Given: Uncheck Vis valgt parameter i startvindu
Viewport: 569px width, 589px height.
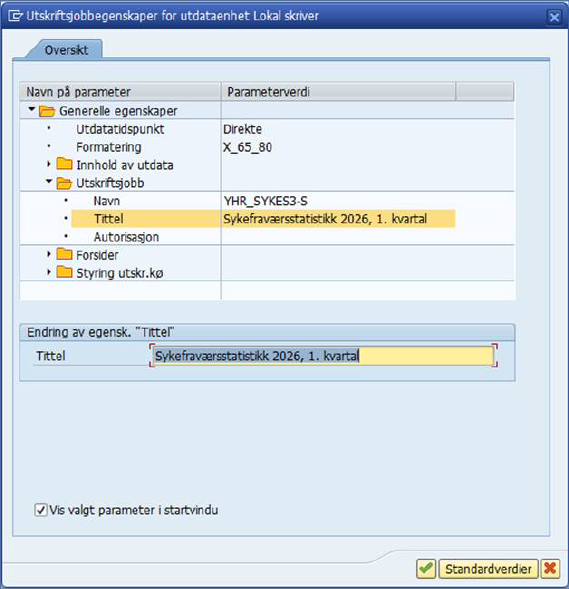Looking at the screenshot, I should tap(41, 510).
